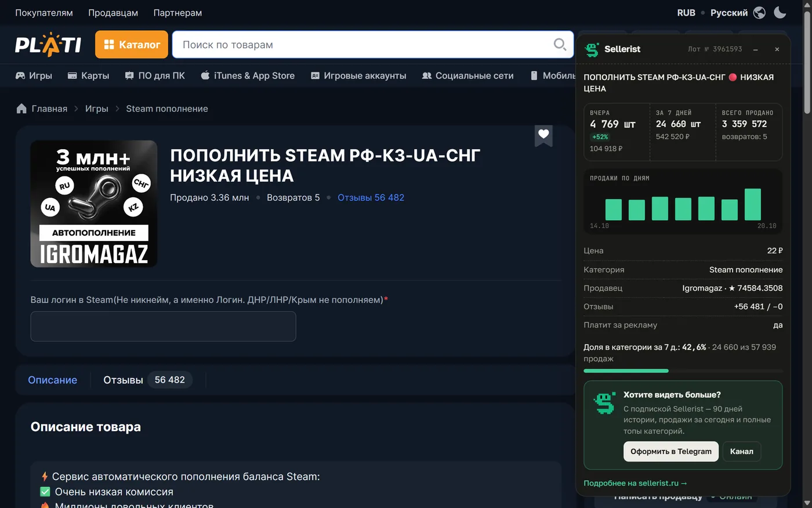Switch to the Описание tab
Screen dimensions: 812x508
coord(52,380)
